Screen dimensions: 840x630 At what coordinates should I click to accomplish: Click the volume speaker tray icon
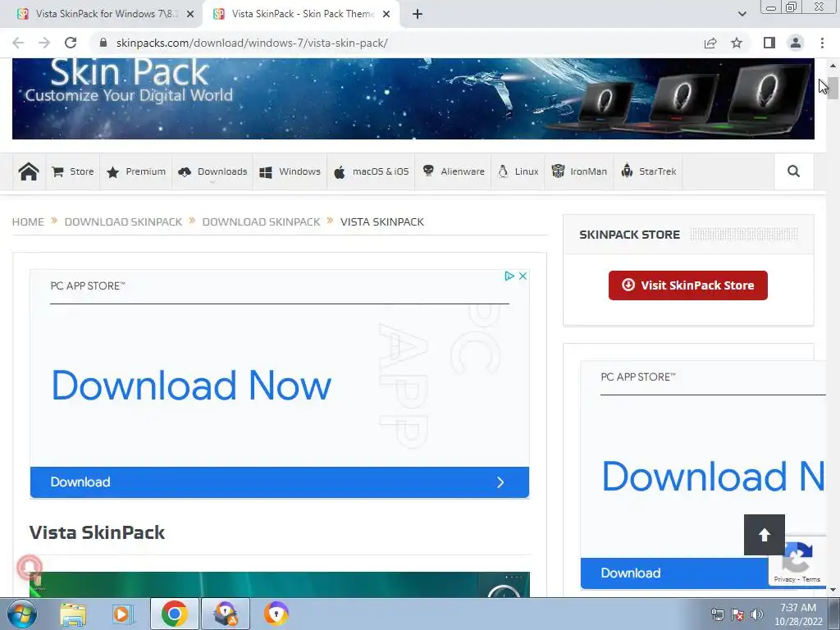pos(756,614)
